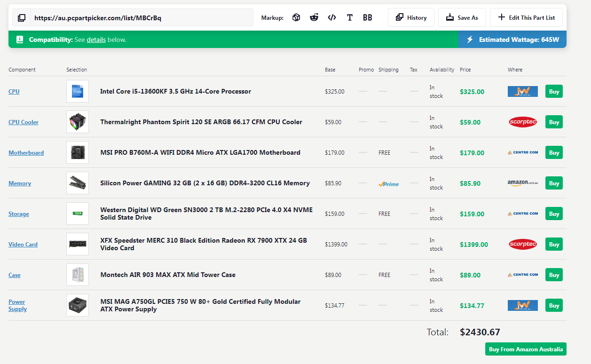Viewport: 591px width, 364px height.
Task: Click Prime shipping icon in Memory row
Action: click(x=388, y=183)
